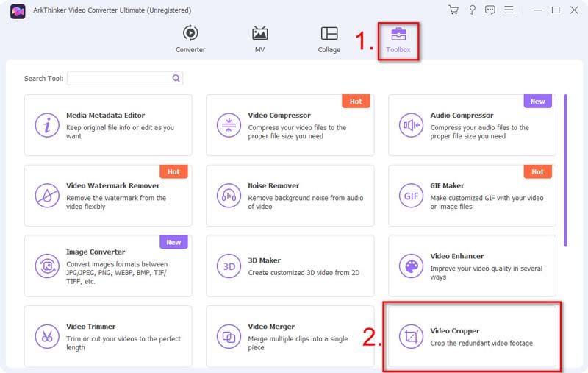Open the shopping cart purchase icon
Screen dimensions: 588x373
point(453,10)
